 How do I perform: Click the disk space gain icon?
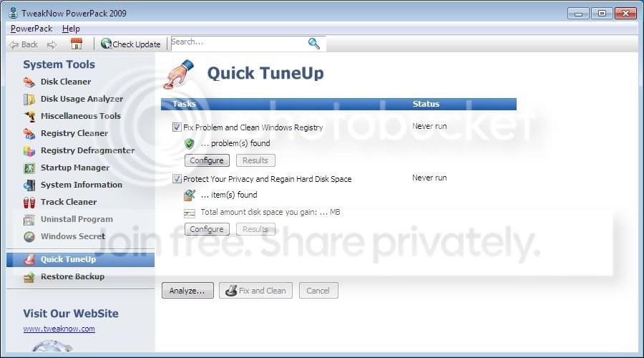[x=190, y=213]
